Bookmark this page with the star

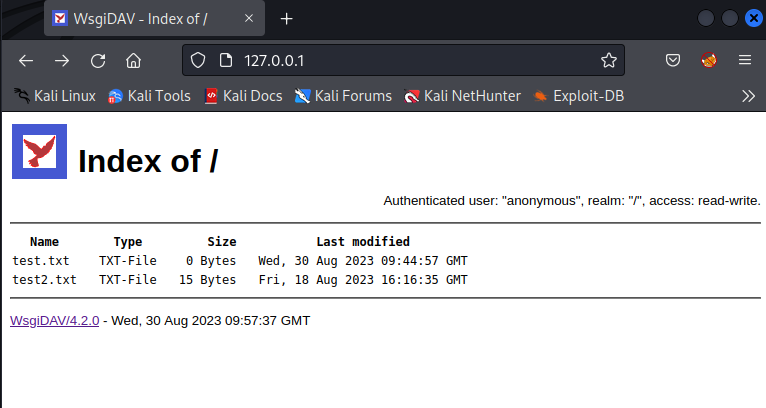(x=609, y=60)
